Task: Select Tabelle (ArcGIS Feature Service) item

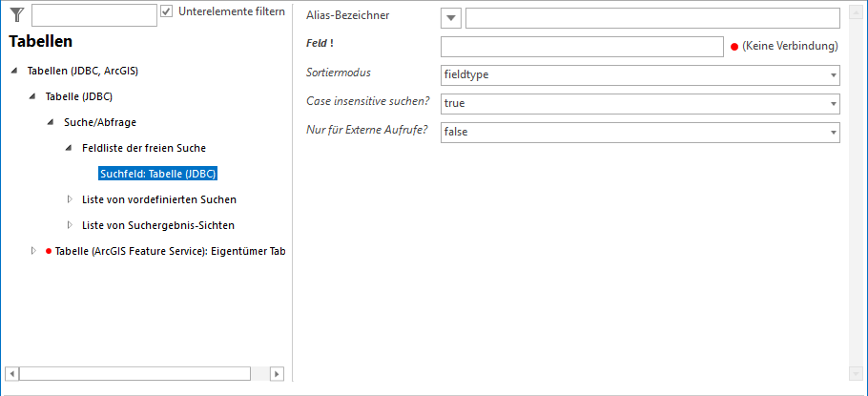Action: [170, 251]
